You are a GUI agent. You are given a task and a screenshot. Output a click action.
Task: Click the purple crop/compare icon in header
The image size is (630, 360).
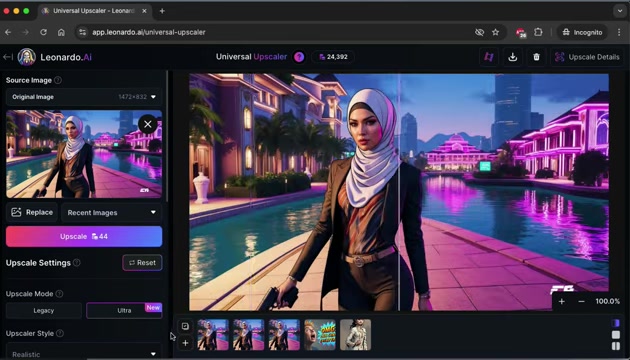(x=489, y=57)
